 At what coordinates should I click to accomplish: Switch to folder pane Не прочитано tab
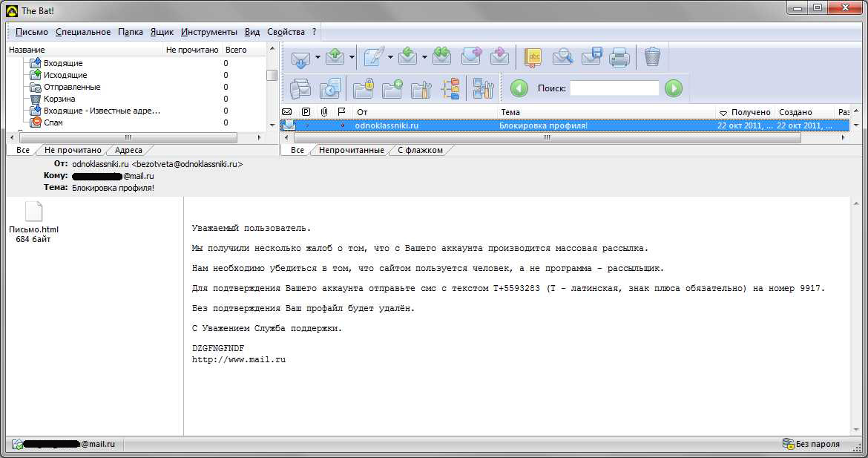(x=73, y=150)
